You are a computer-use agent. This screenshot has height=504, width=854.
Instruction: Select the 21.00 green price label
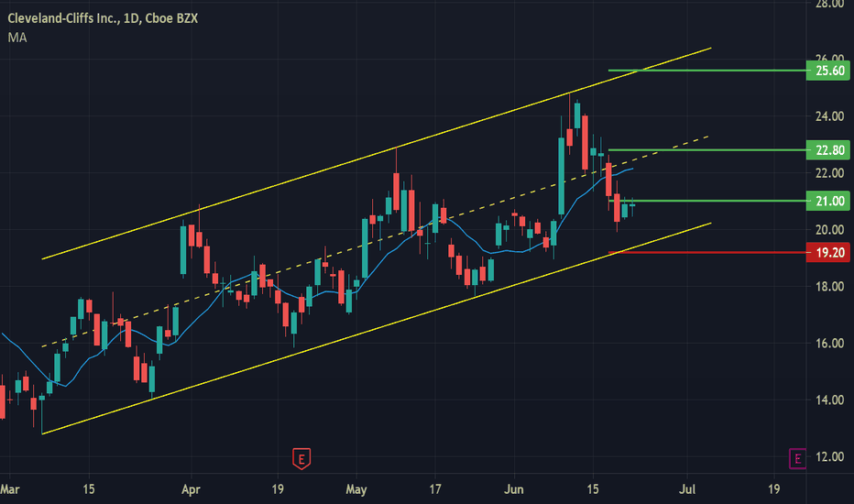(x=827, y=201)
